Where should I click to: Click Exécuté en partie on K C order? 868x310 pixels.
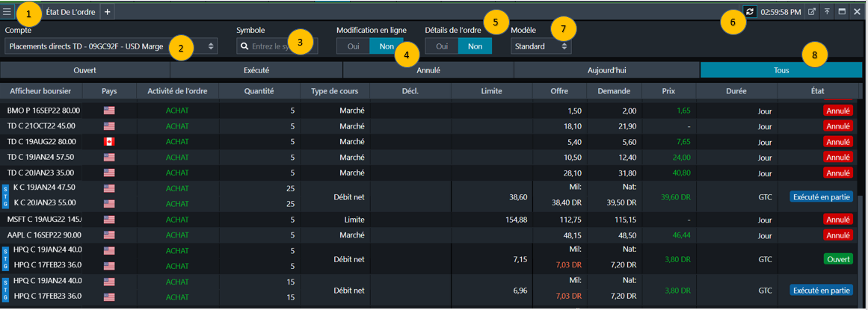pyautogui.click(x=821, y=196)
